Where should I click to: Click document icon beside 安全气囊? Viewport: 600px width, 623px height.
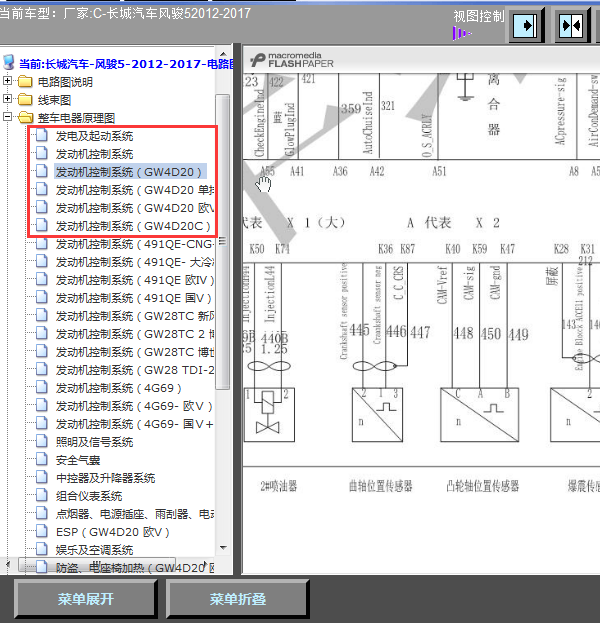[41, 459]
